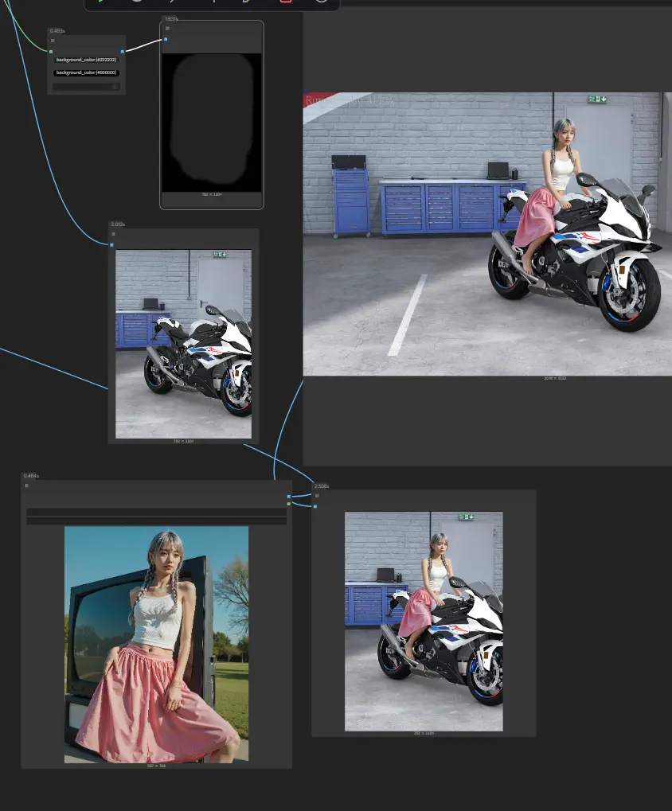Click the background_color #000000 field
The width and height of the screenshot is (672, 811).
tap(86, 72)
